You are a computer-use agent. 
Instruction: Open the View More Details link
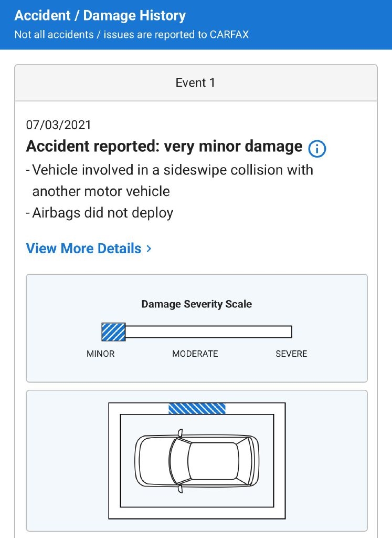pos(84,249)
